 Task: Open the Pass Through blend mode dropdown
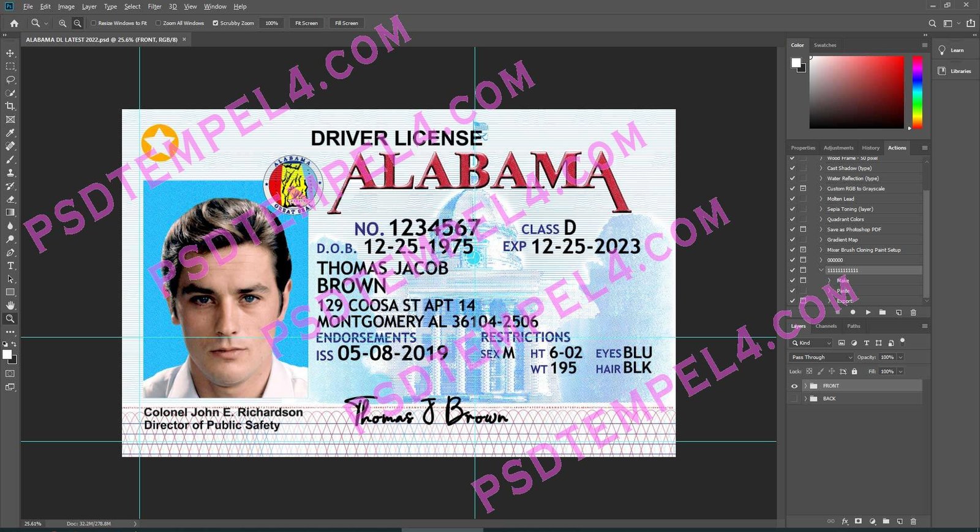click(x=821, y=357)
